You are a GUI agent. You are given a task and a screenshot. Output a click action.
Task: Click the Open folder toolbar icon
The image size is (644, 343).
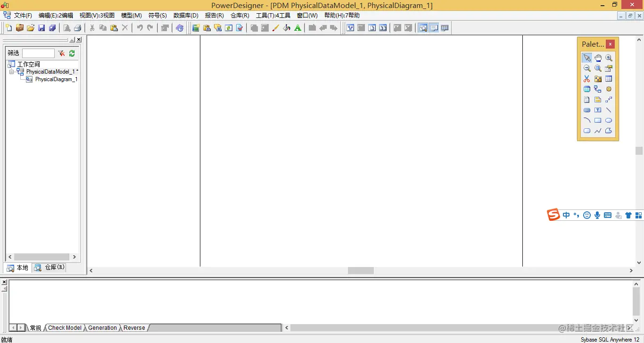31,28
